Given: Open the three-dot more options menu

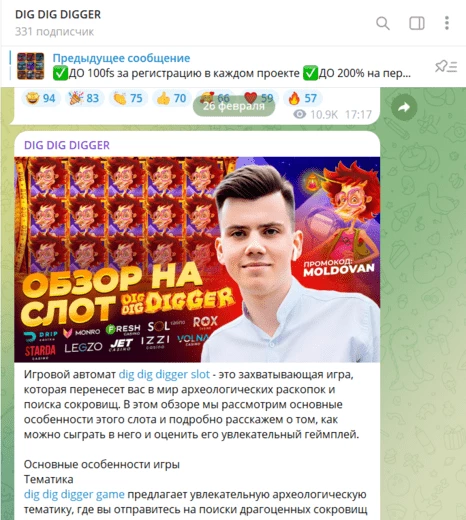Looking at the screenshot, I should pos(447,23).
